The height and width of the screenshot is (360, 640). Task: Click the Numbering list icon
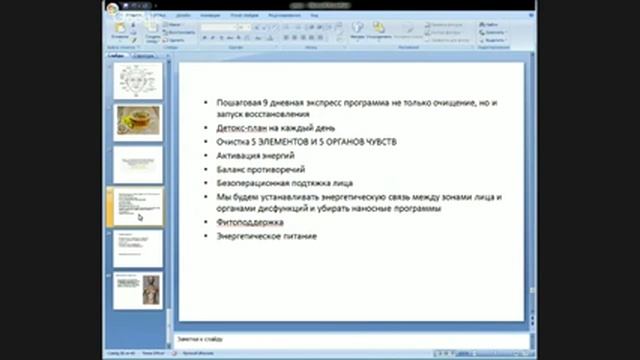tap(298, 27)
